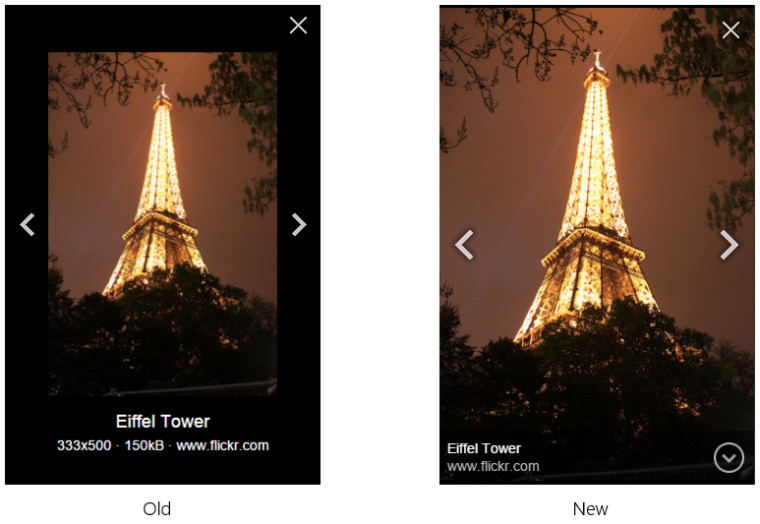Click the full-bleed Eiffel Tower photo in New viewer

[597, 218]
